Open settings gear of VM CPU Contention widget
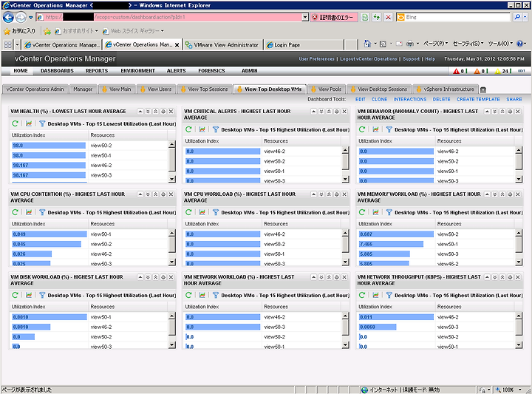Screen dimensions: 532x394 [163, 194]
